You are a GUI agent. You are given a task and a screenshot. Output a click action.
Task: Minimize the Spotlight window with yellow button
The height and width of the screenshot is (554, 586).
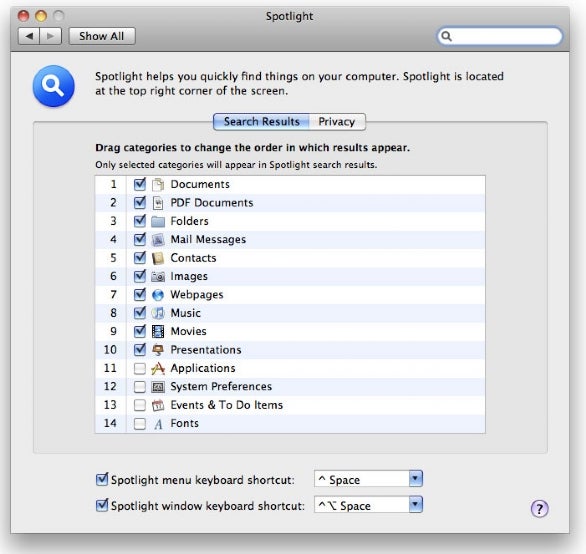click(x=41, y=16)
